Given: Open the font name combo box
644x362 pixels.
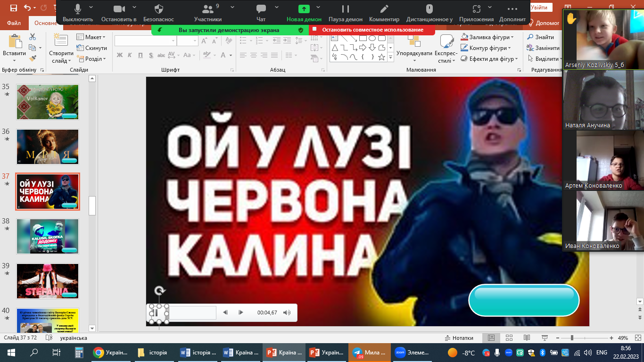Looking at the screenshot, I should pyautogui.click(x=145, y=41).
